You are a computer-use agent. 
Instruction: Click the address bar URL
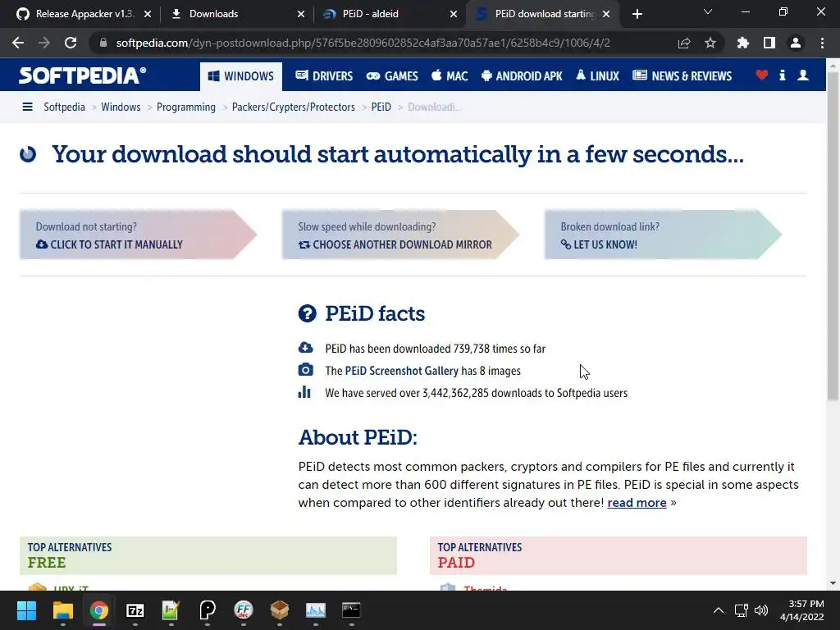[x=363, y=43]
